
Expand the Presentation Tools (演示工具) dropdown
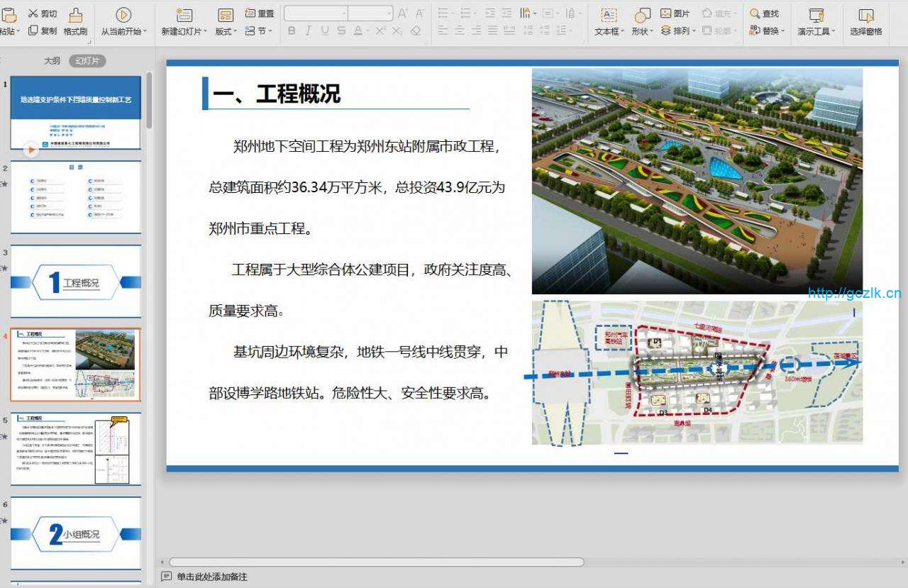coord(816,31)
